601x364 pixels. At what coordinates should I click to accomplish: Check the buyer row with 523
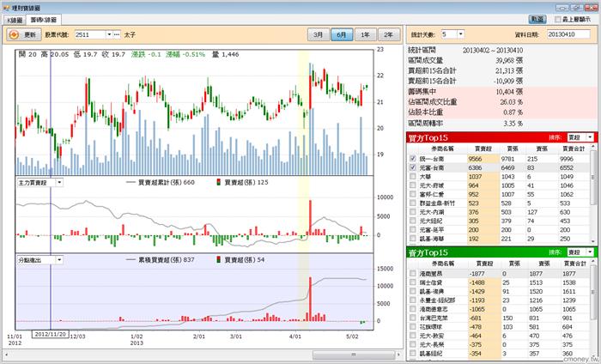pyautogui.click(x=413, y=203)
